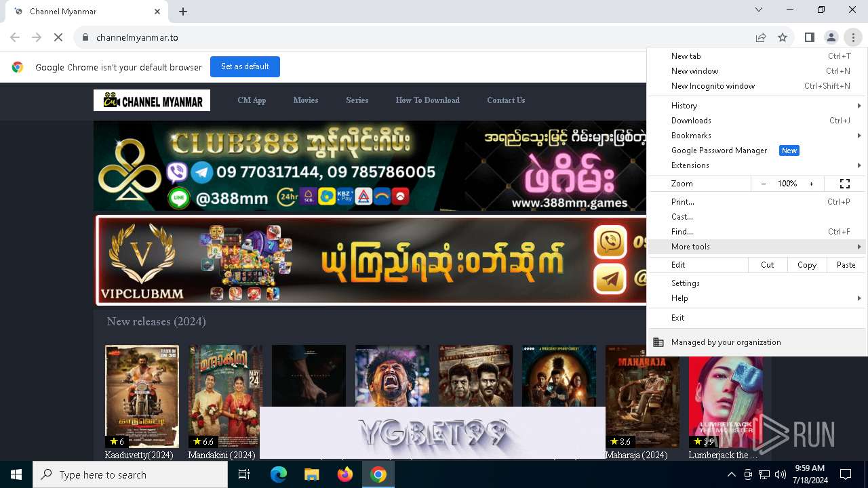868x488 pixels.
Task: Select New window menu entry
Action: [x=757, y=71]
